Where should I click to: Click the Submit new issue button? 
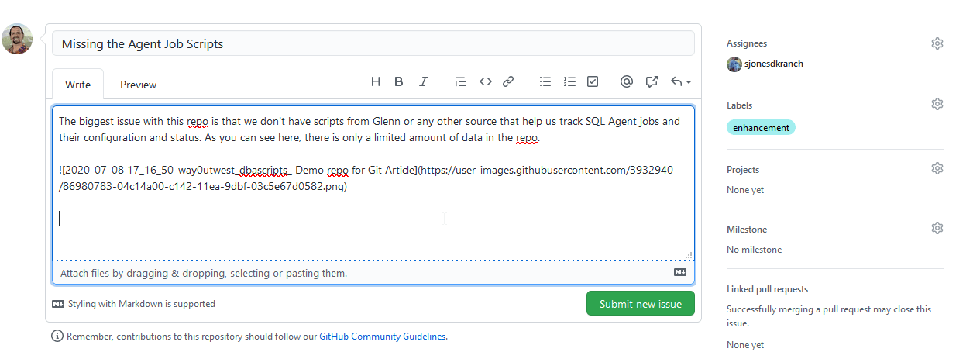point(640,304)
